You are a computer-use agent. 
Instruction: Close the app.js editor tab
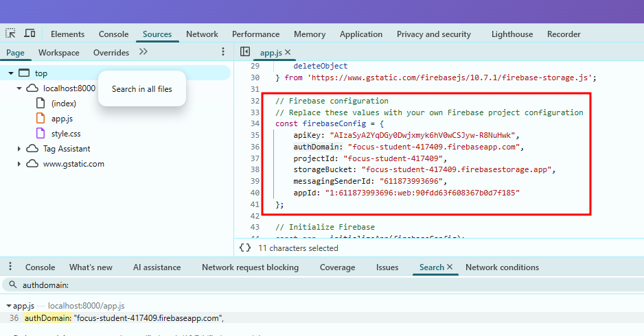point(288,52)
